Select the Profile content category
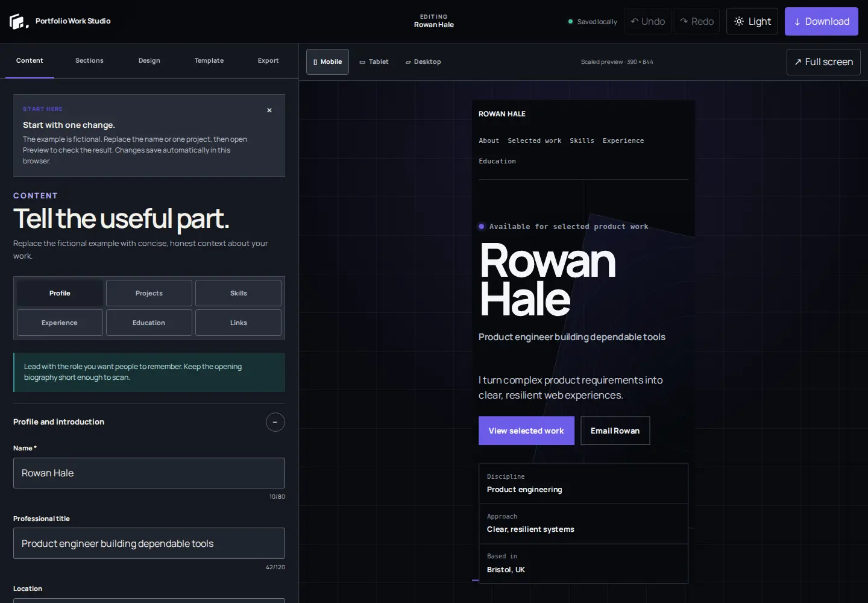The width and height of the screenshot is (868, 603). [x=60, y=293]
